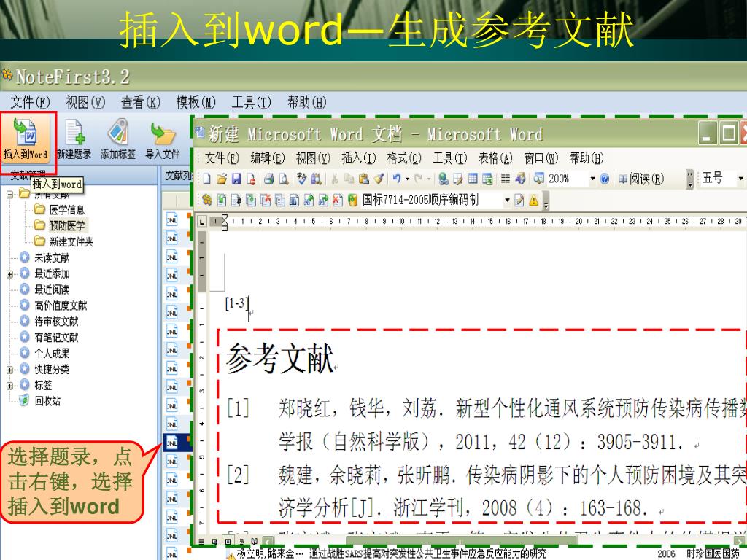Click the 通过战胜SARS提高对突发性公共卫生事件 record title

click(x=427, y=553)
